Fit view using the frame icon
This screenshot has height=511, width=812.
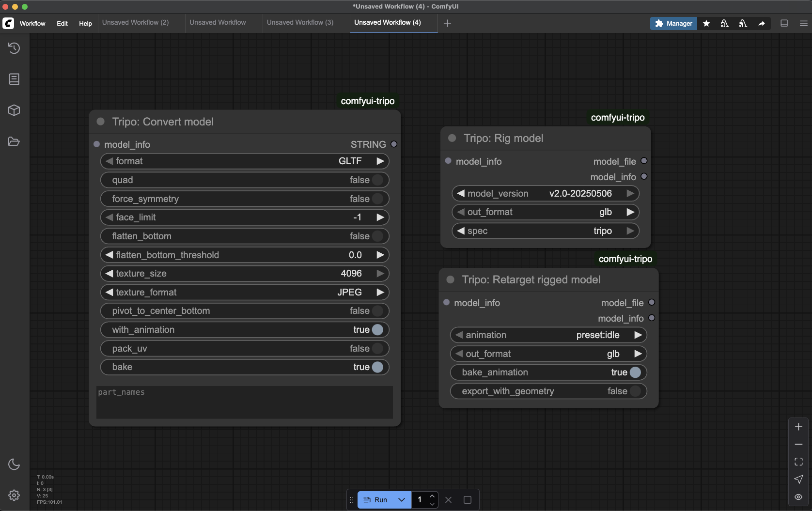coord(799,462)
